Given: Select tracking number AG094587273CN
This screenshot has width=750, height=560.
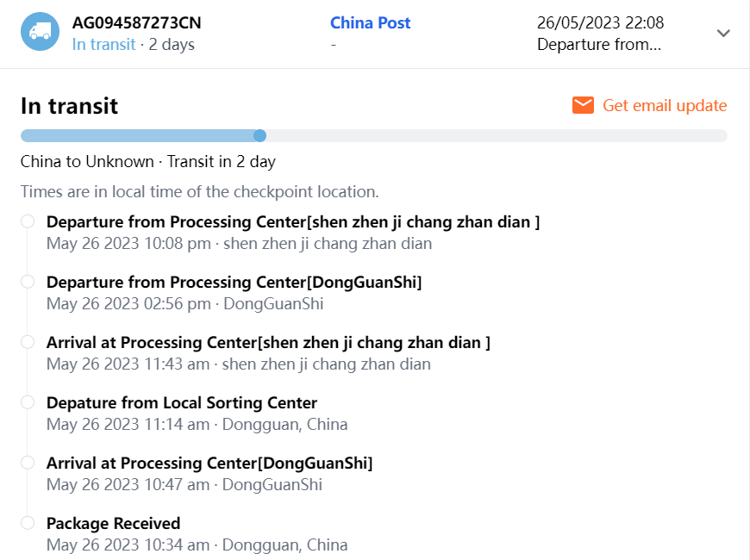Looking at the screenshot, I should coord(136,23).
